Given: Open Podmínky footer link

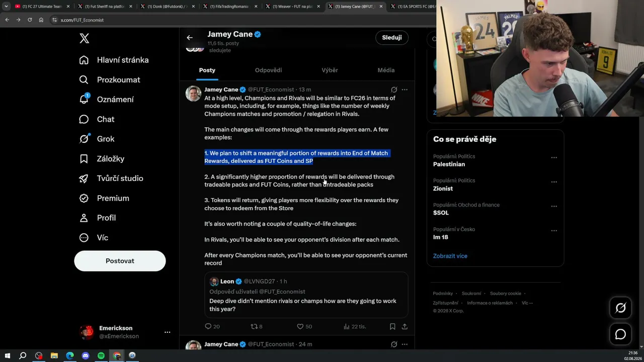Looking at the screenshot, I should 443,294.
